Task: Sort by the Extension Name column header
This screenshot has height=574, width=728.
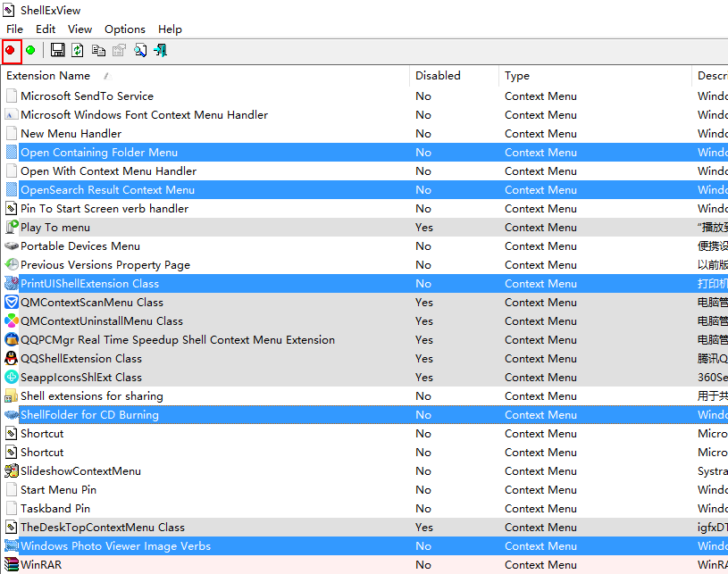Action: point(205,76)
